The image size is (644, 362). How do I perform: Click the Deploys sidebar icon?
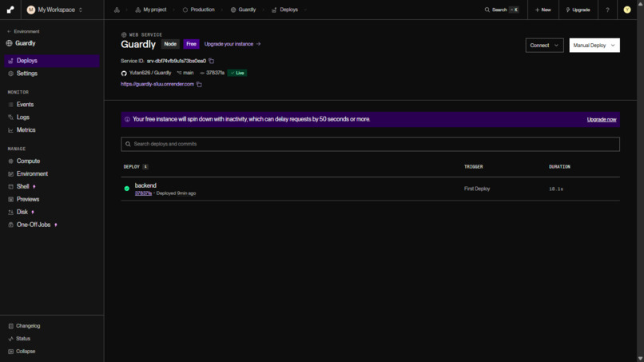click(x=10, y=61)
